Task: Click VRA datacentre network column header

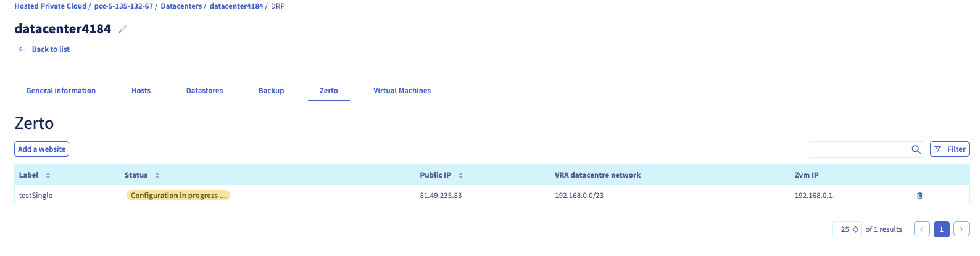Action: 597,175
